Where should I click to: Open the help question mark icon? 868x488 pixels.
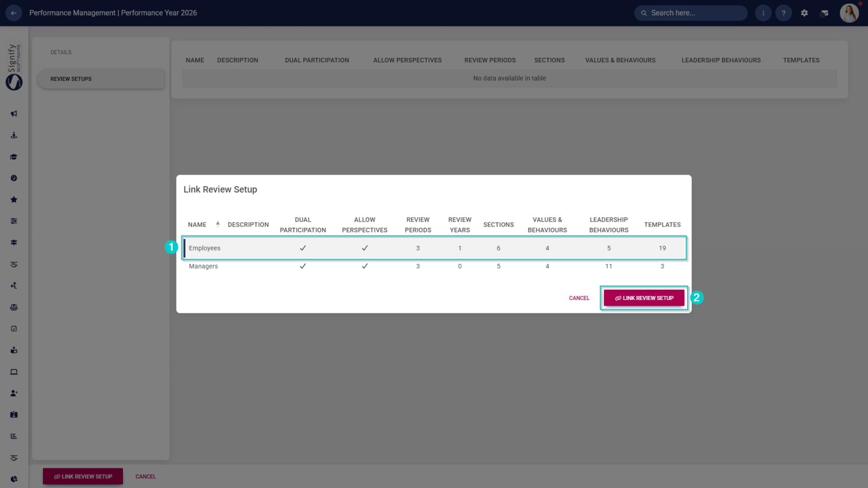click(x=783, y=13)
